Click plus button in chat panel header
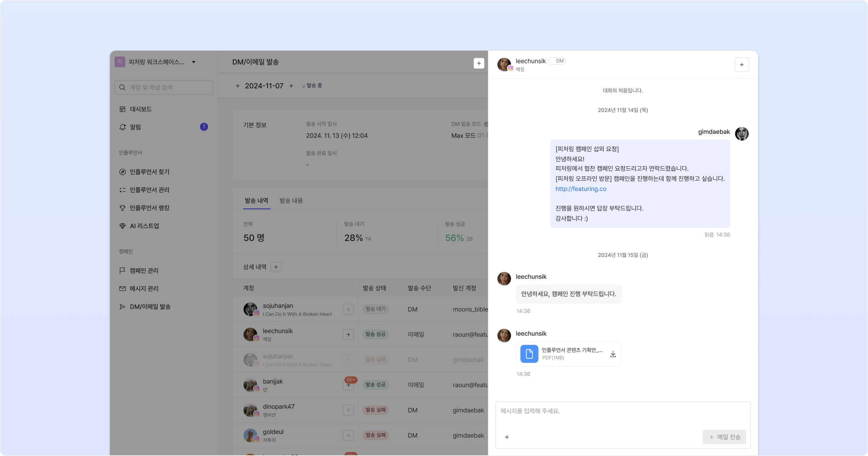Viewport: 868px width, 456px height. (741, 65)
